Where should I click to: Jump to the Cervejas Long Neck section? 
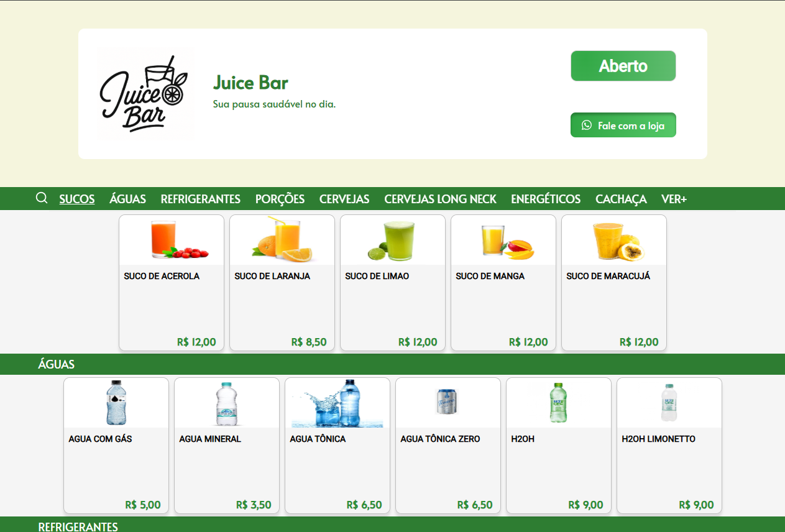pyautogui.click(x=440, y=199)
